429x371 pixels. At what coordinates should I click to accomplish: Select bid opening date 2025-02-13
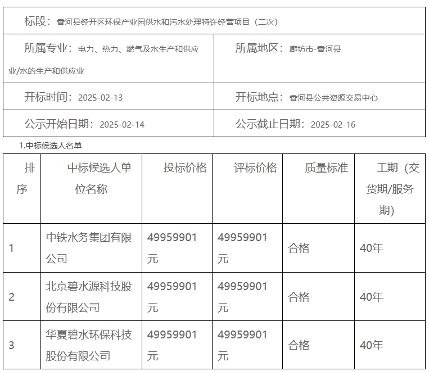click(x=100, y=98)
